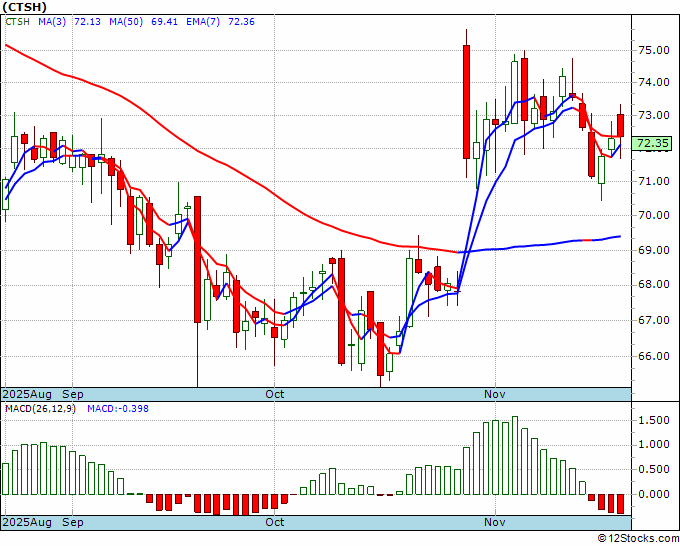This screenshot has height=546, width=680.
Task: Click the MA(50) legend label
Action: click(x=126, y=22)
